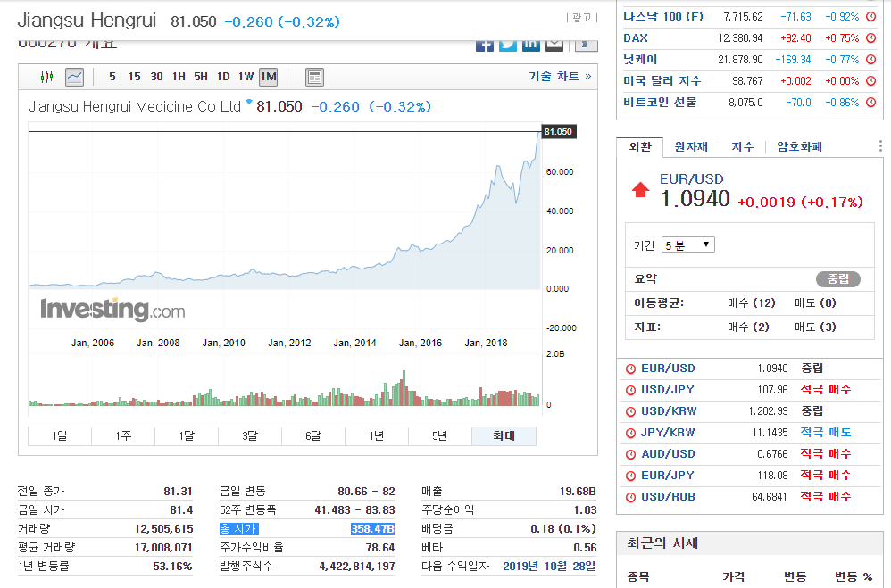891x588 pixels.
Task: Expand the stock exchange selector arrow
Action: 249,102
